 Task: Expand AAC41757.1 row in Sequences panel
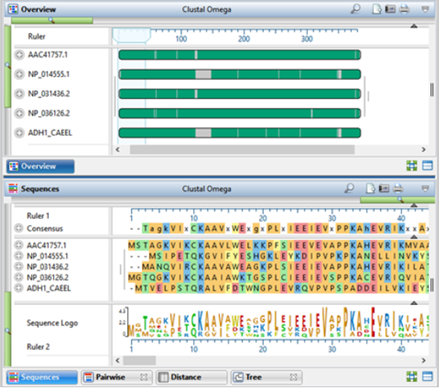click(19, 245)
